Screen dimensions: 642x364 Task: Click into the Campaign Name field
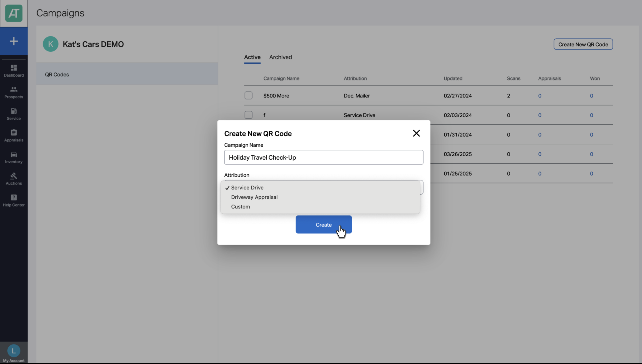pos(324,157)
